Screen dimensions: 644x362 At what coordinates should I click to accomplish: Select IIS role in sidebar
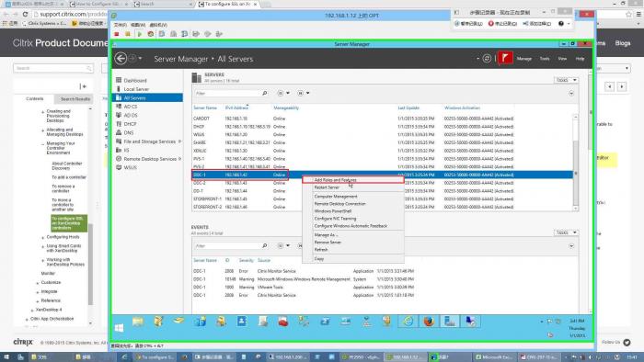(x=127, y=150)
